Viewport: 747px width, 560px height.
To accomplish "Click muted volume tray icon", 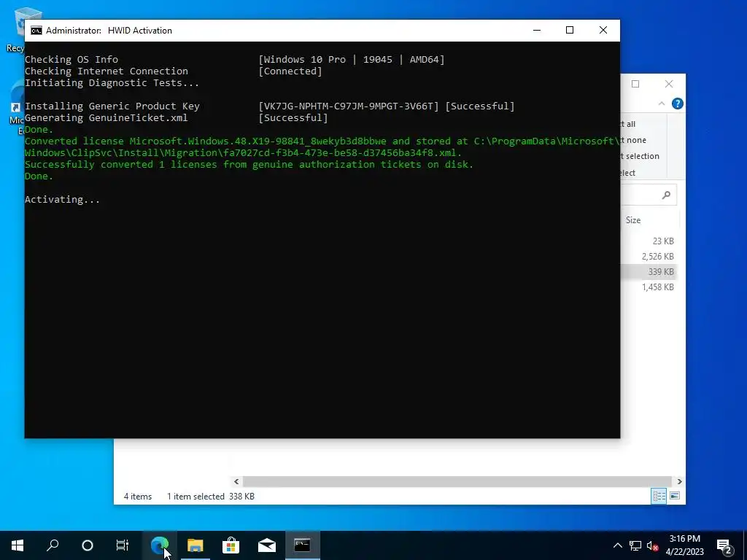I will coord(653,545).
